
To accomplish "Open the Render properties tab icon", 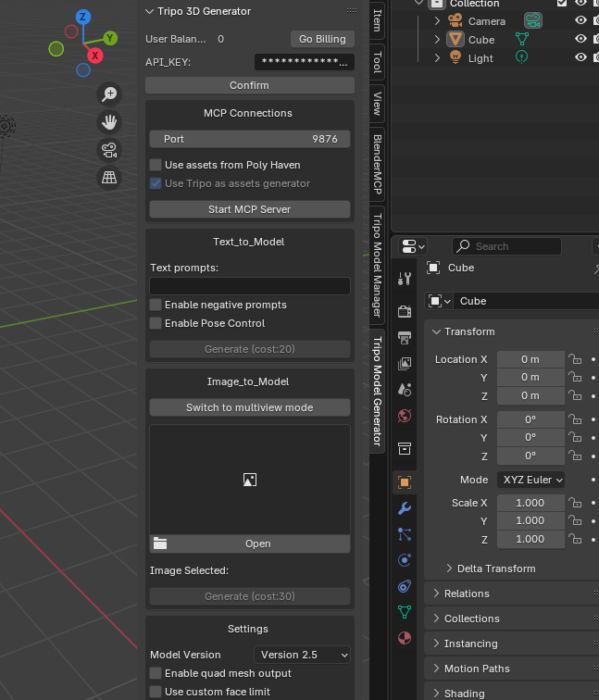I will [405, 311].
